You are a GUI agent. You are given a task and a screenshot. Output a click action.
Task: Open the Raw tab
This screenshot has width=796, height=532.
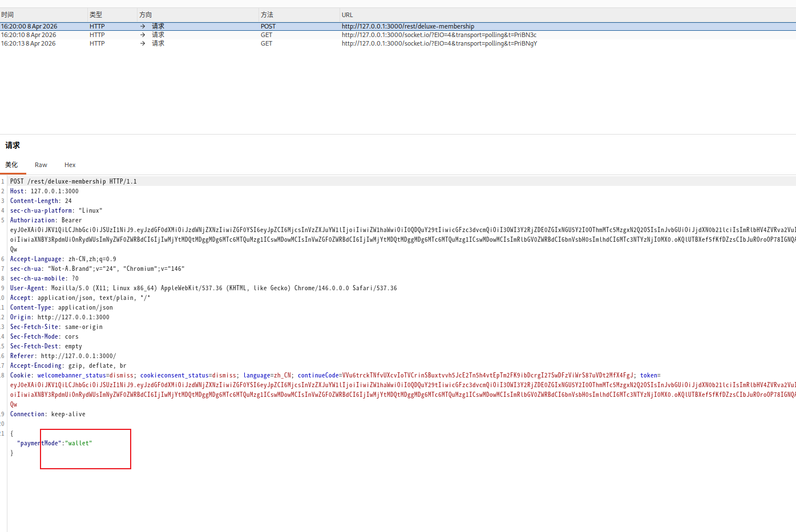[41, 165]
